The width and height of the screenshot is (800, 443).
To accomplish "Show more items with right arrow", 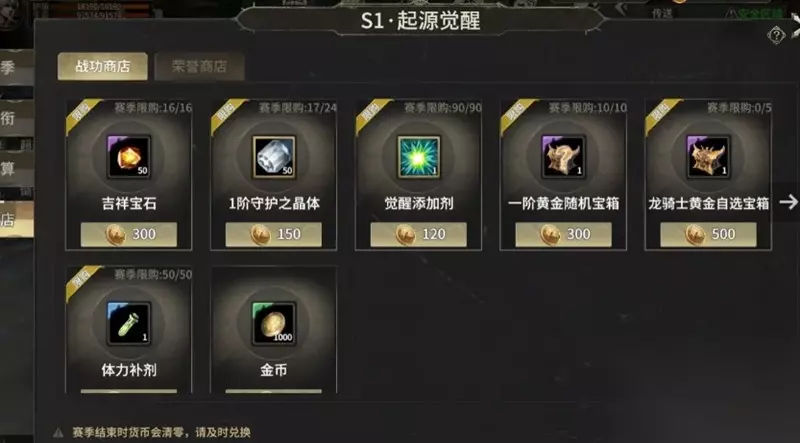I will pyautogui.click(x=788, y=202).
